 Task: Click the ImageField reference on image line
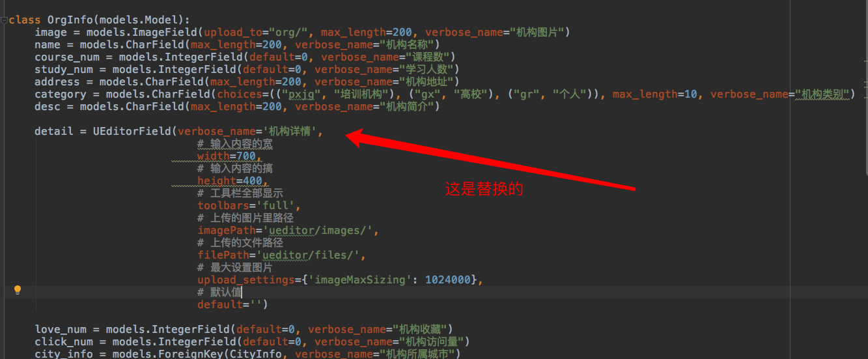point(165,32)
